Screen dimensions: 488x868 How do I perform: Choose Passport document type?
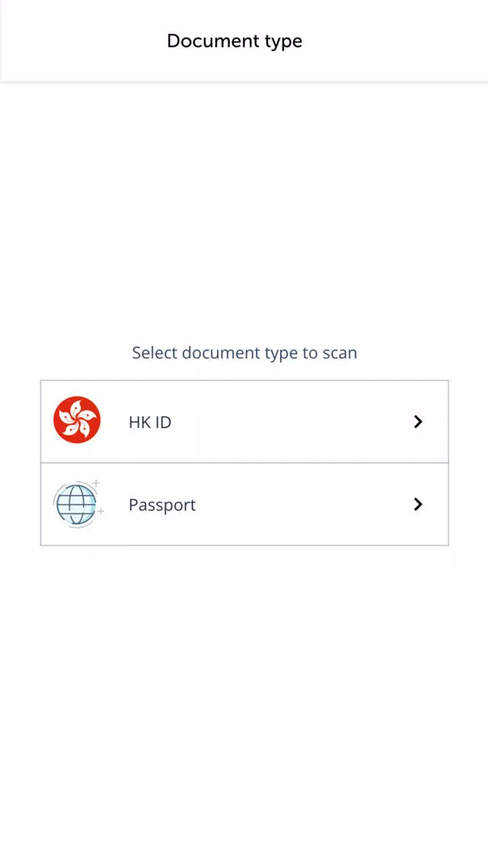pyautogui.click(x=244, y=504)
